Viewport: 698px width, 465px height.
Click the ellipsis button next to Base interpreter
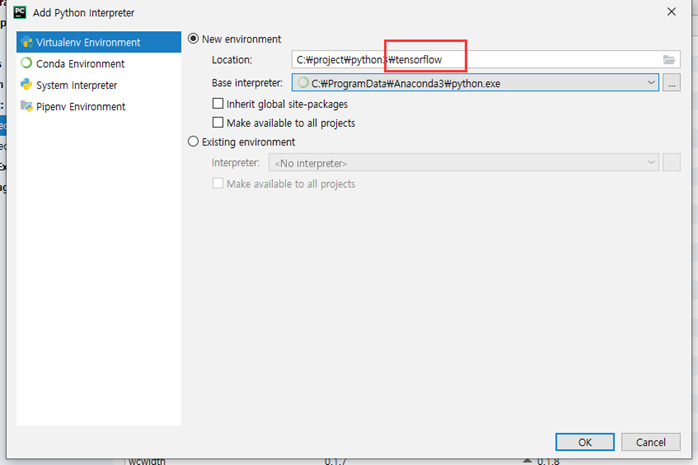[x=671, y=83]
